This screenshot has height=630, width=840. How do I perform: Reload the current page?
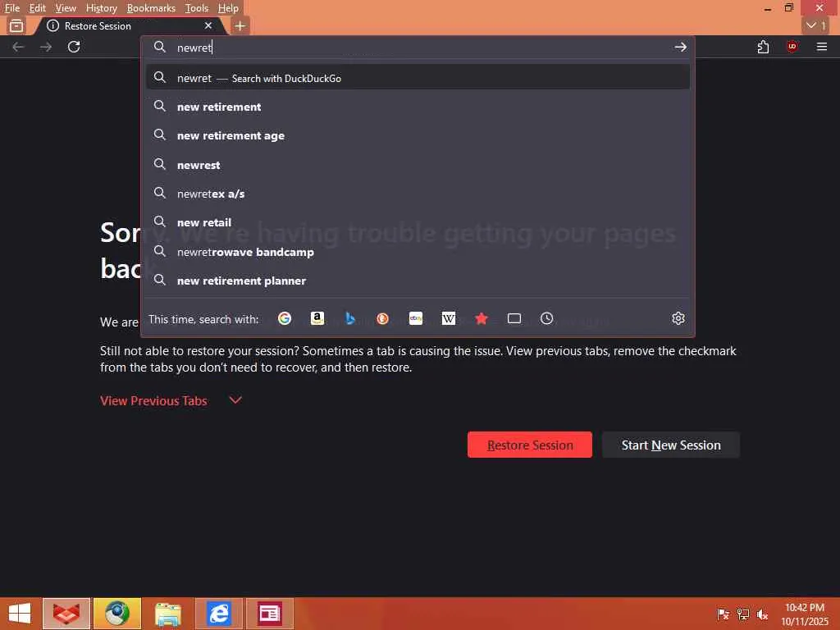(74, 47)
